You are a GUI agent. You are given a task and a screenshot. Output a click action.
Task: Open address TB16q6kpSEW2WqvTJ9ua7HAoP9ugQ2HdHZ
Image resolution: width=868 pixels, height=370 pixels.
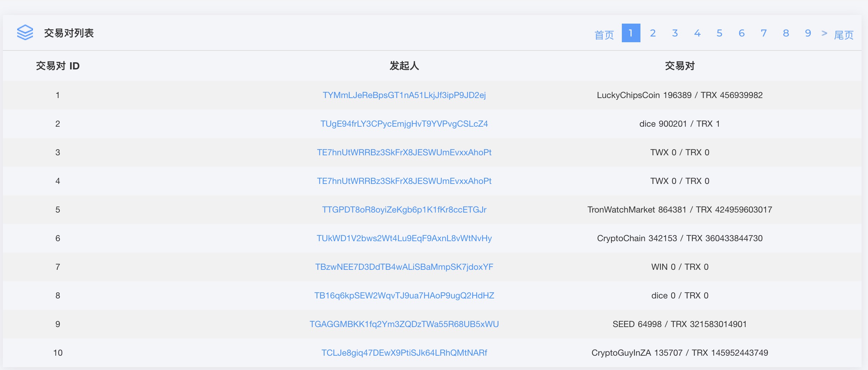pyautogui.click(x=404, y=296)
